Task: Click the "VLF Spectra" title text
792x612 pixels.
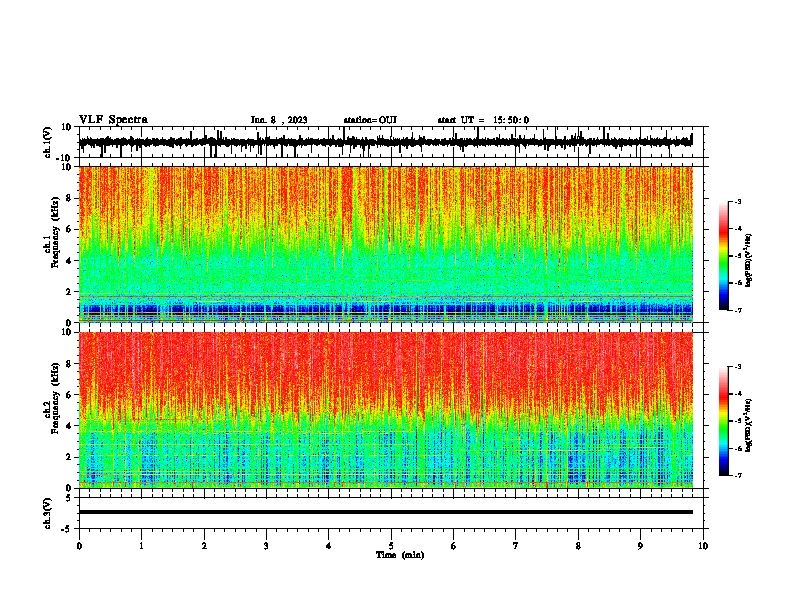Action: pos(113,120)
